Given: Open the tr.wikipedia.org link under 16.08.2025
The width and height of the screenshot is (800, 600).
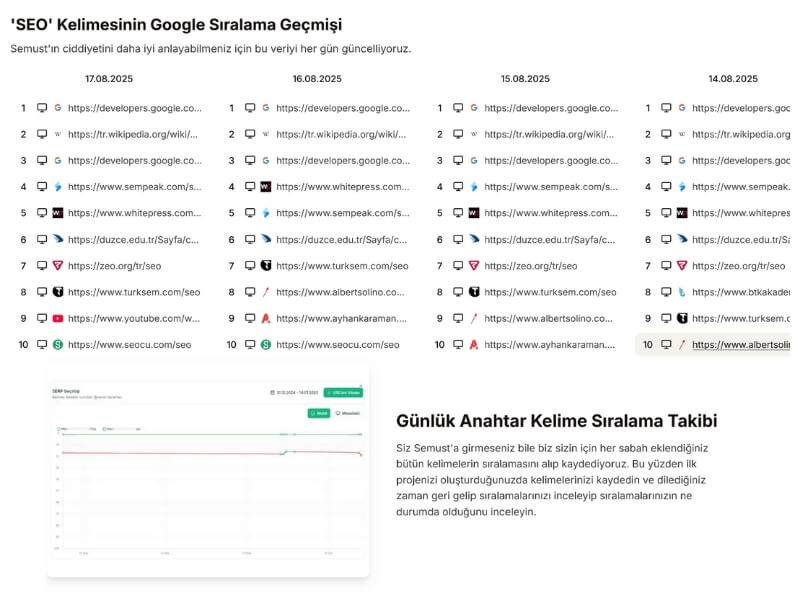Looking at the screenshot, I should coord(342,134).
